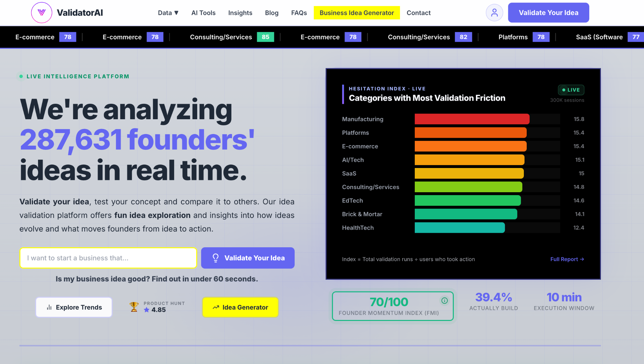Focus the business idea input field

(108, 258)
